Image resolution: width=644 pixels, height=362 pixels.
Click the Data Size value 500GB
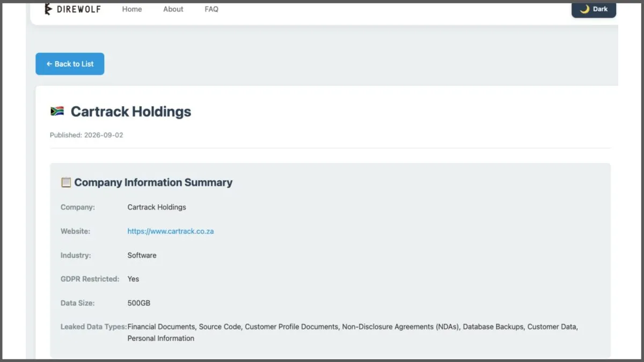(139, 303)
